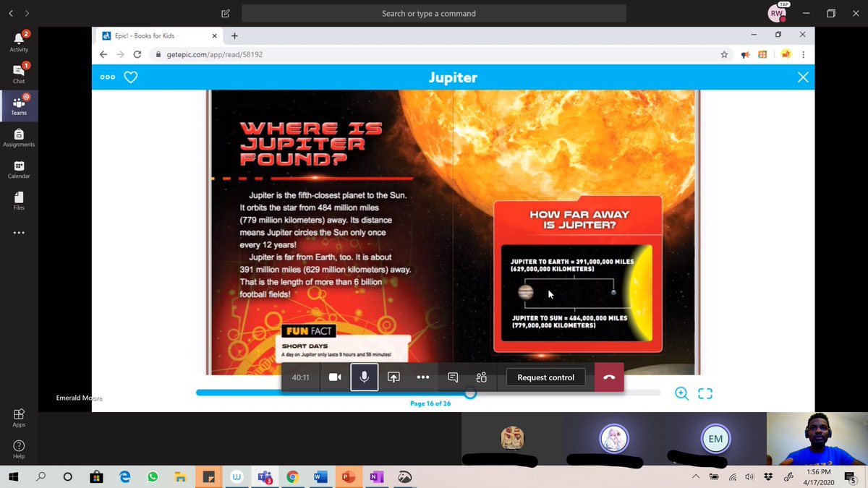Open File Explorer from the taskbar

(180, 477)
